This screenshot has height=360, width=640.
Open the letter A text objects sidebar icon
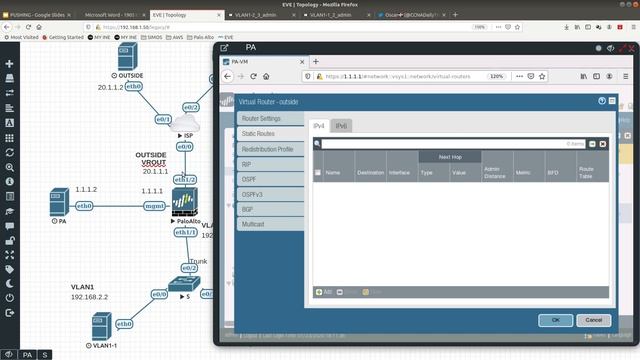[9, 123]
